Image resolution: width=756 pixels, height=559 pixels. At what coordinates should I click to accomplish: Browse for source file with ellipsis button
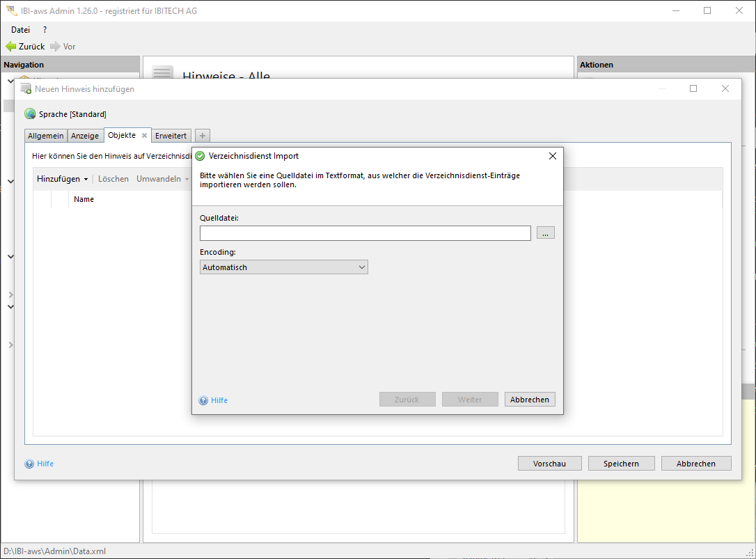coord(545,233)
